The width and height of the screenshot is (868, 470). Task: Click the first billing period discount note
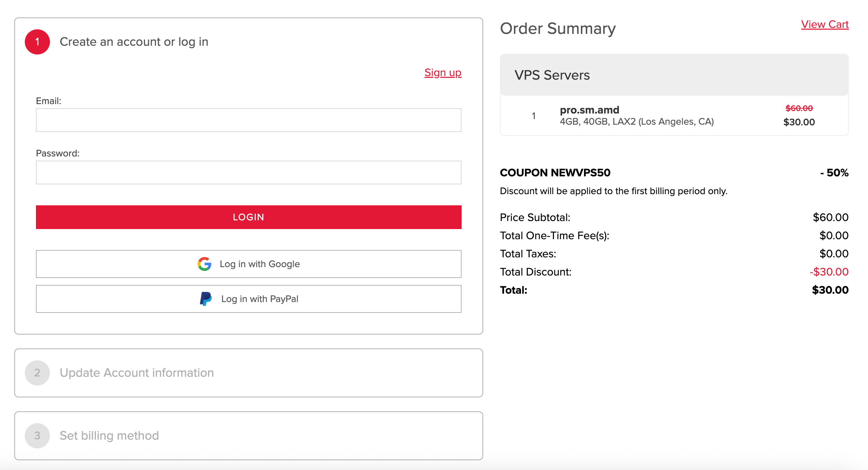[614, 191]
